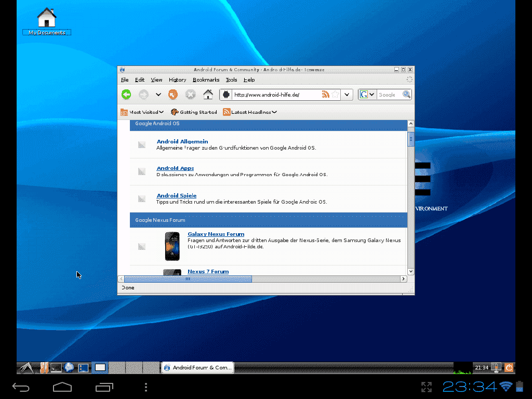Viewport: 532px width, 399px height.
Task: Switch to the fourth workspace in pager
Action: (x=151, y=367)
